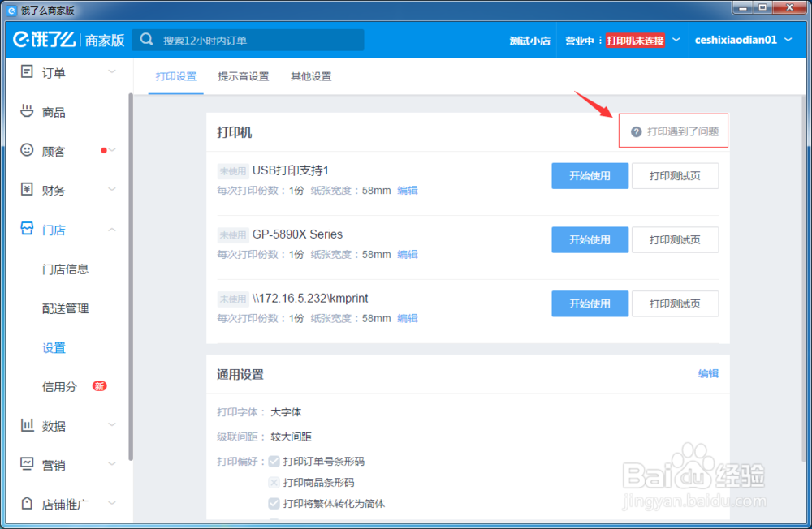This screenshot has height=529, width=812.
Task: Click the 数据 bar chart icon
Action: 27,425
